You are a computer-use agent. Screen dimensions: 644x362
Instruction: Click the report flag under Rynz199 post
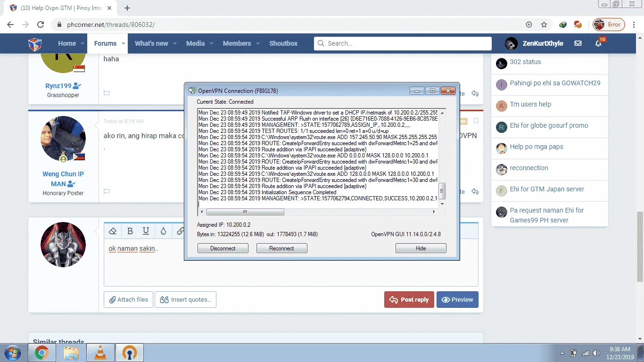point(107,93)
